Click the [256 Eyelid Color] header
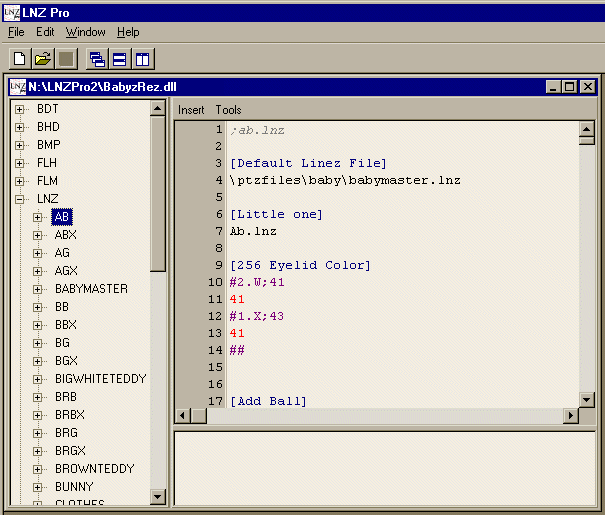The width and height of the screenshot is (605, 515). tap(300, 265)
